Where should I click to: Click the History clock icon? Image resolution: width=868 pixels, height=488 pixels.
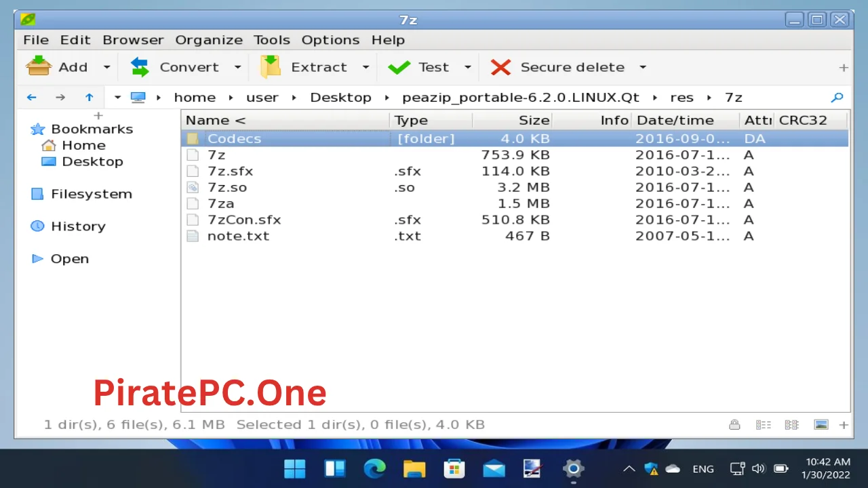click(37, 226)
